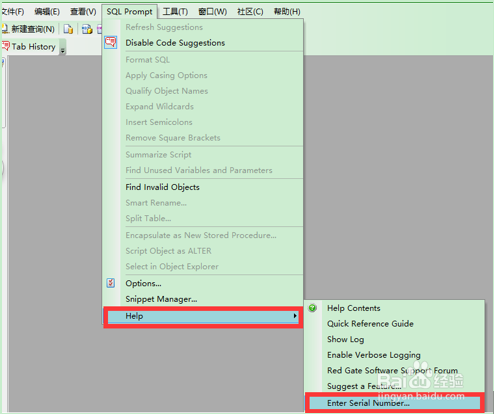Open Options... from the SQL Prompt menu

click(143, 283)
